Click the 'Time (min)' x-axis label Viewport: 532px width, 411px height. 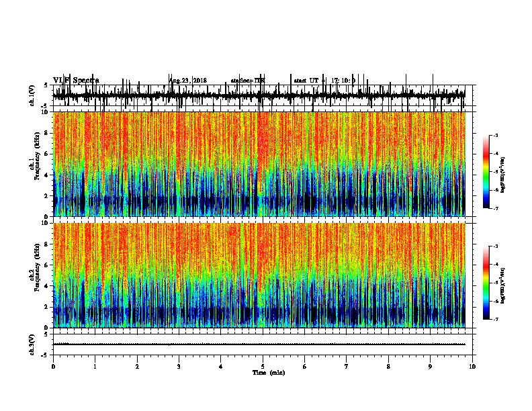coord(269,373)
